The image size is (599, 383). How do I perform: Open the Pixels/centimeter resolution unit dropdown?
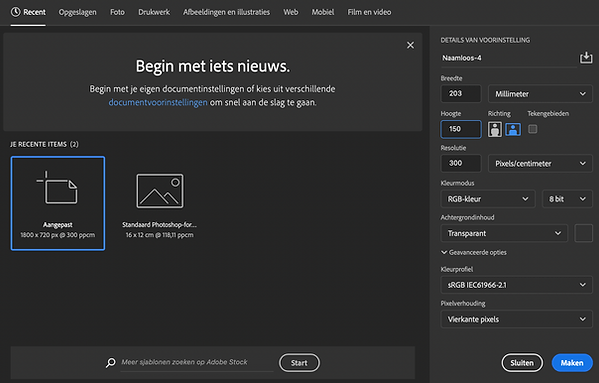pyautogui.click(x=540, y=163)
